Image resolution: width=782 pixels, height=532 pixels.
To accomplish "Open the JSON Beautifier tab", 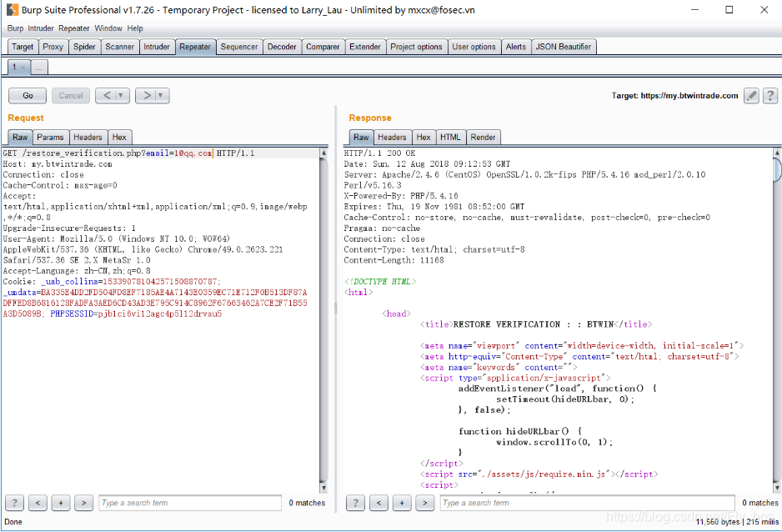I will coord(564,47).
